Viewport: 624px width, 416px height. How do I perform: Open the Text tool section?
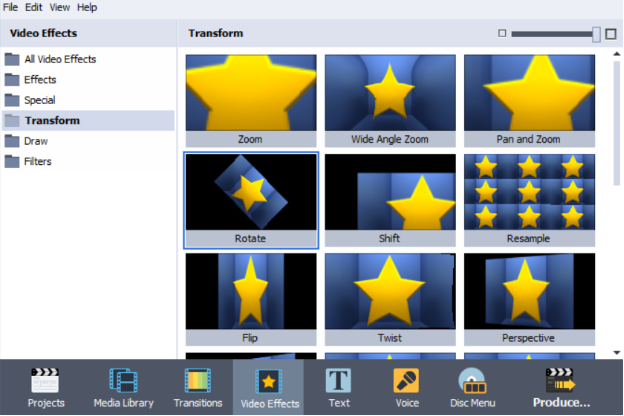click(339, 387)
